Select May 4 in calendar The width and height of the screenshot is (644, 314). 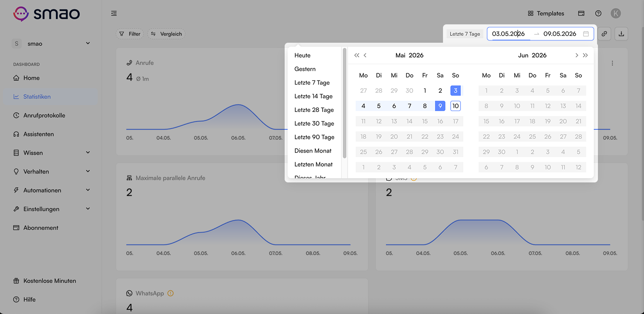363,106
